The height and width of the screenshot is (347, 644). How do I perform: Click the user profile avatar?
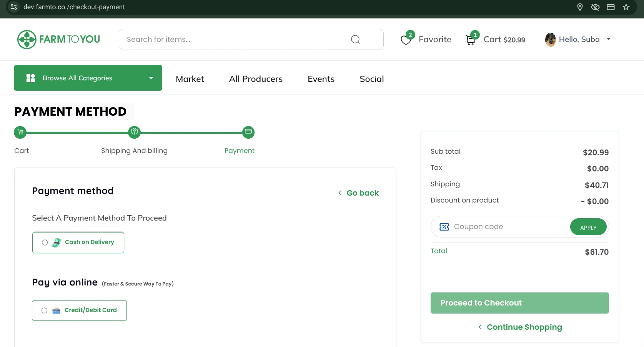coord(550,40)
